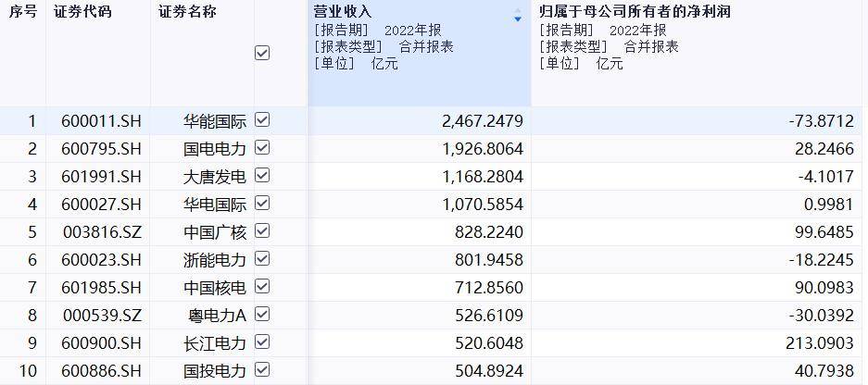The image size is (868, 385).
Task: Click the stock name 粤电力A
Action: coord(217,316)
